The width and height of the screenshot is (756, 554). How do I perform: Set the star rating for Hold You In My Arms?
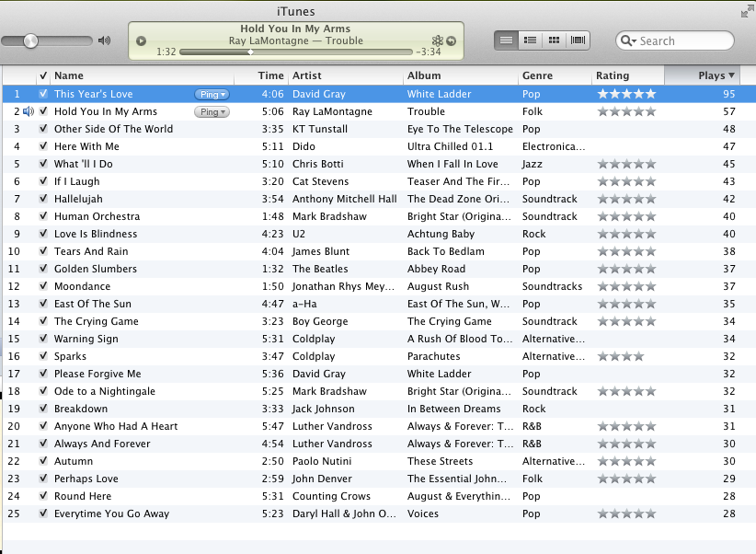point(627,111)
